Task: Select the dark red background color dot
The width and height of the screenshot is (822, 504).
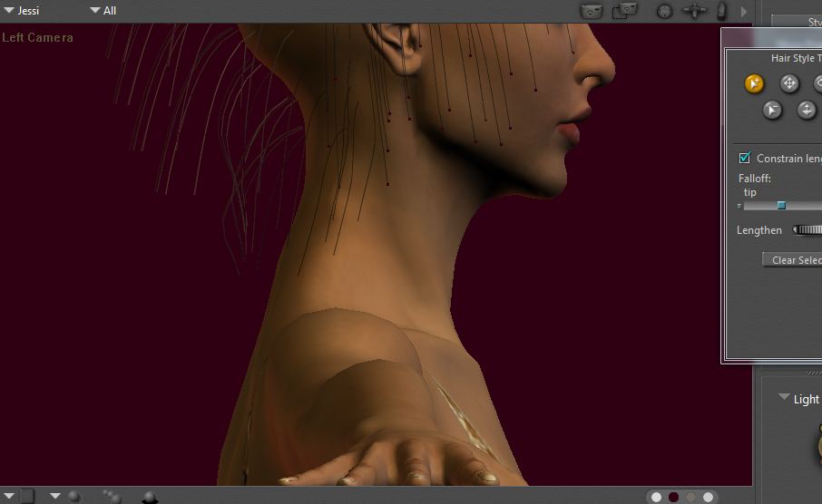Action: click(x=673, y=497)
